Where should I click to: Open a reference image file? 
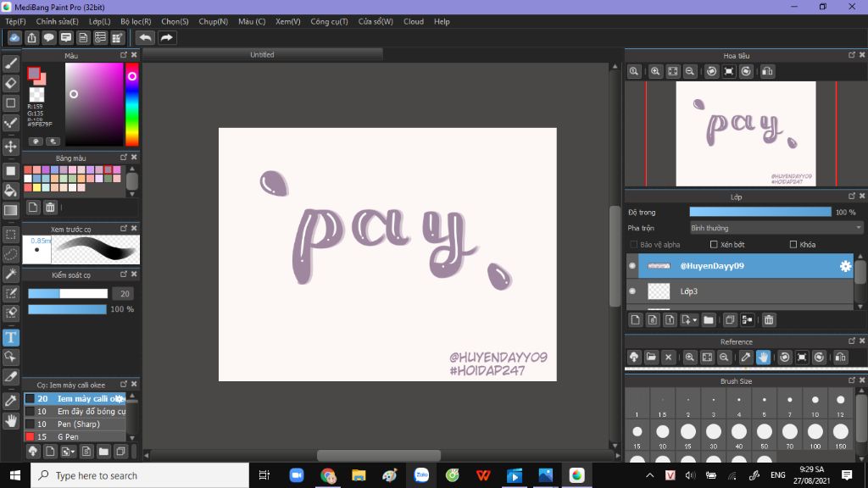(651, 357)
